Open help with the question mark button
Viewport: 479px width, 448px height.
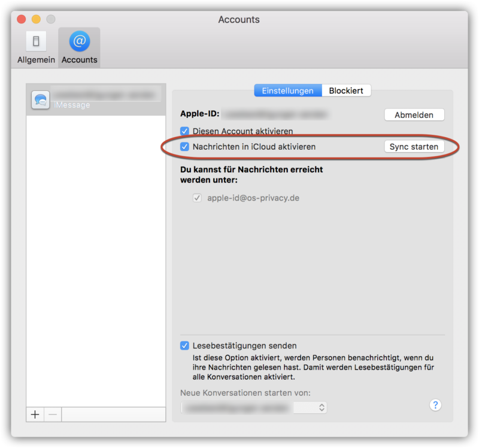435,405
